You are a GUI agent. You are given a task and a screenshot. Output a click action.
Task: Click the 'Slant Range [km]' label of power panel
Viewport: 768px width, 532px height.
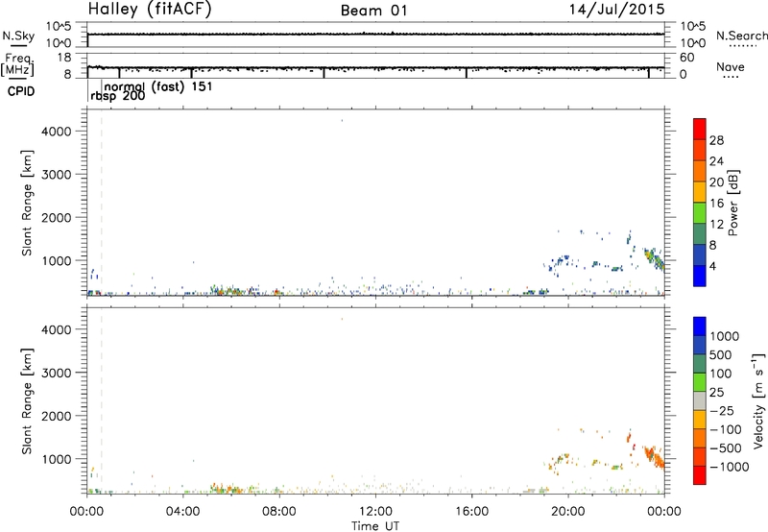coord(27,204)
